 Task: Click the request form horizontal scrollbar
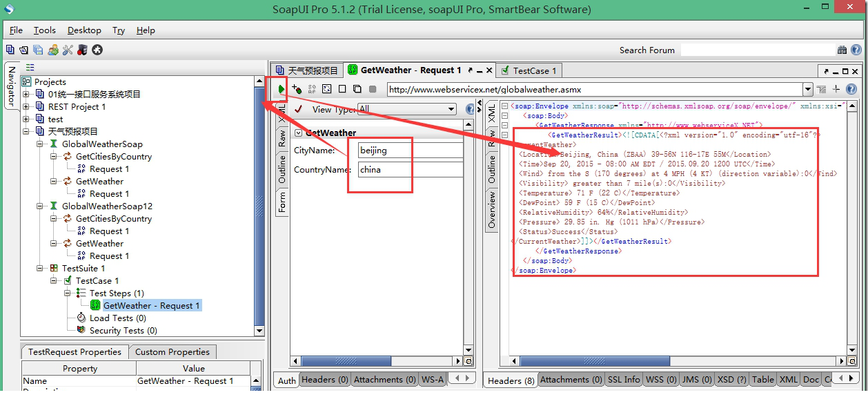click(x=377, y=361)
